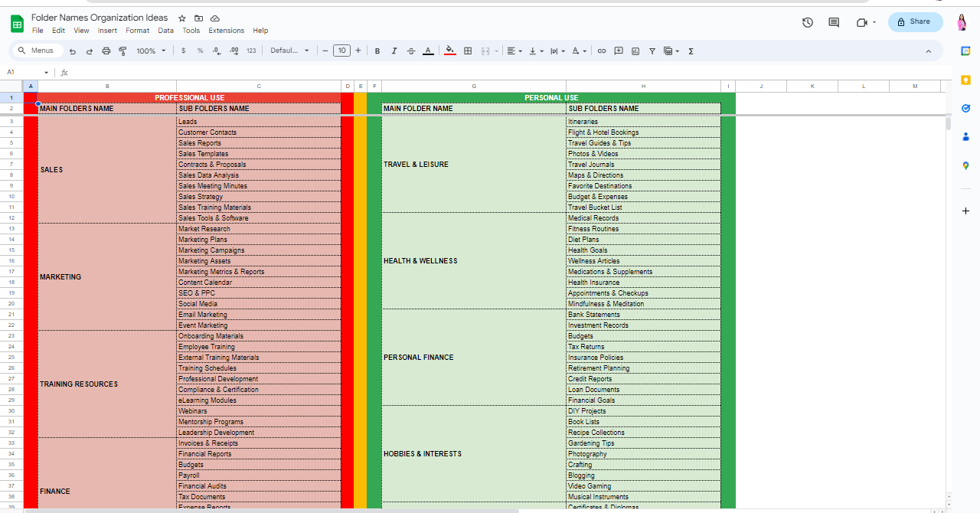Open the Format menu
980x513 pixels.
[x=138, y=31]
